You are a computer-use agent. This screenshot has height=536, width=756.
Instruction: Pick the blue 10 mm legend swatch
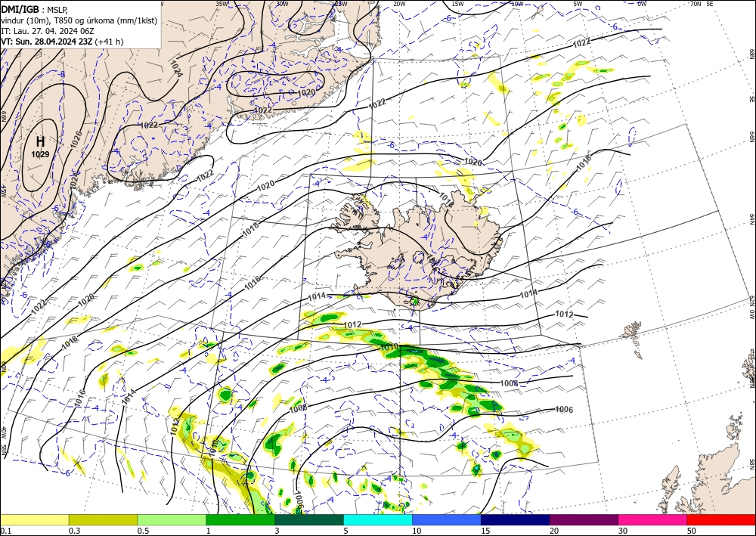447,520
